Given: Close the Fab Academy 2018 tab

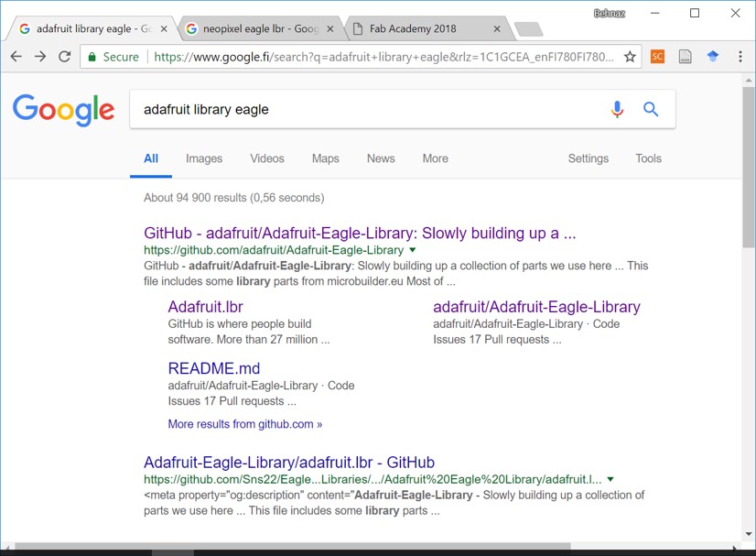Looking at the screenshot, I should (x=497, y=29).
